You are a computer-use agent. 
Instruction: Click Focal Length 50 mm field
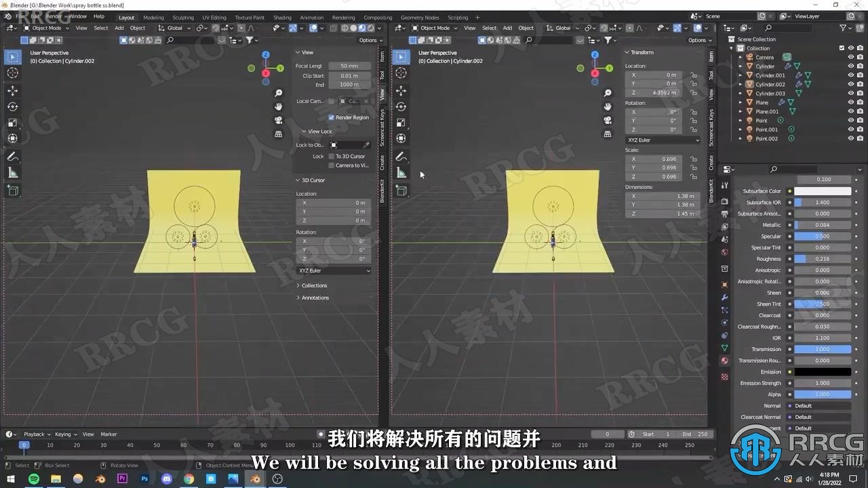[350, 66]
